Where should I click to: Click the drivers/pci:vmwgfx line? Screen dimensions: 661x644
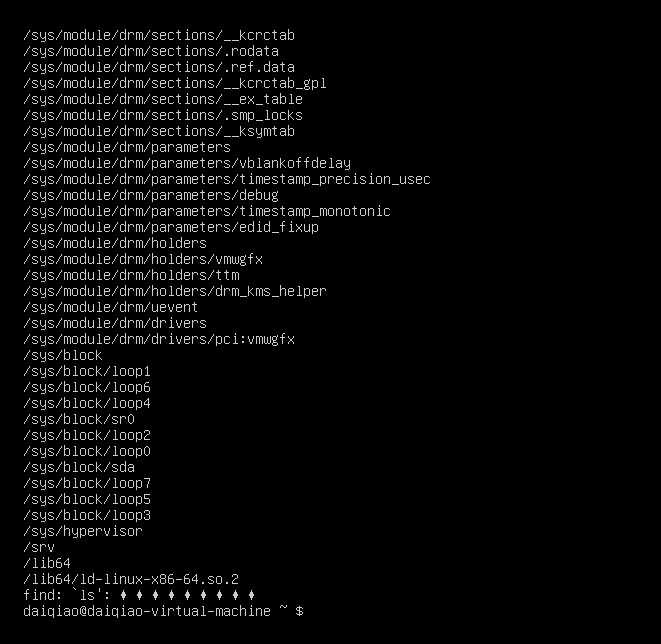159,340
